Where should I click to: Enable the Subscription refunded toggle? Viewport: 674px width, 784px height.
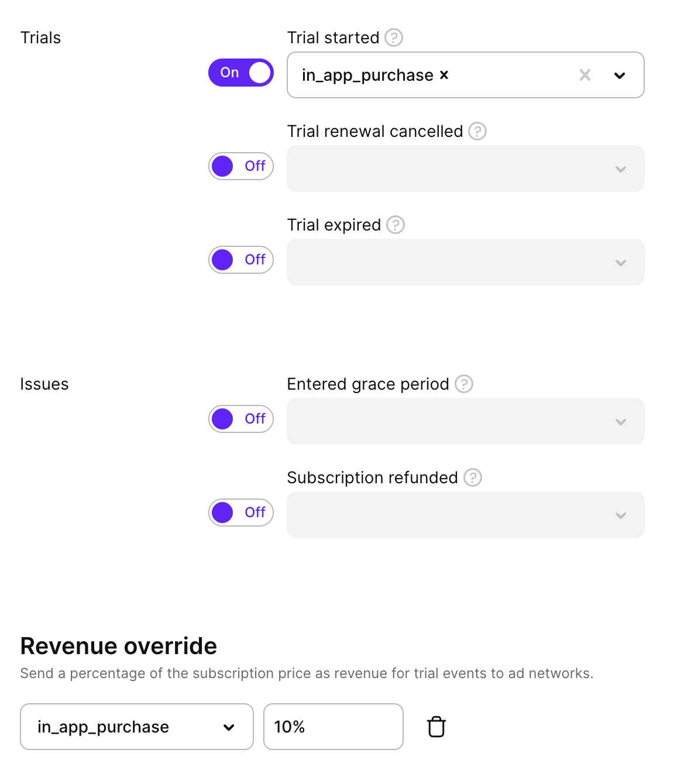240,513
